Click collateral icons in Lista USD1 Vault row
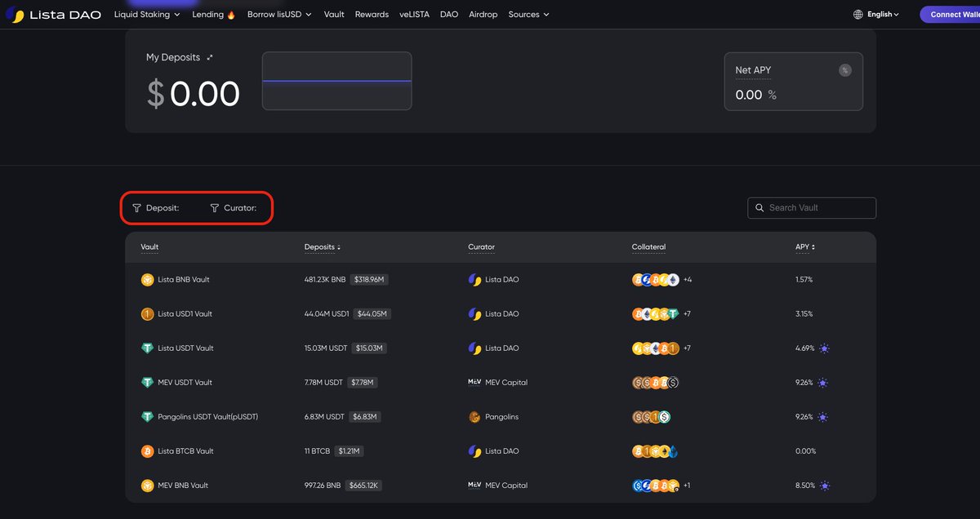The width and height of the screenshot is (980, 519). point(656,314)
